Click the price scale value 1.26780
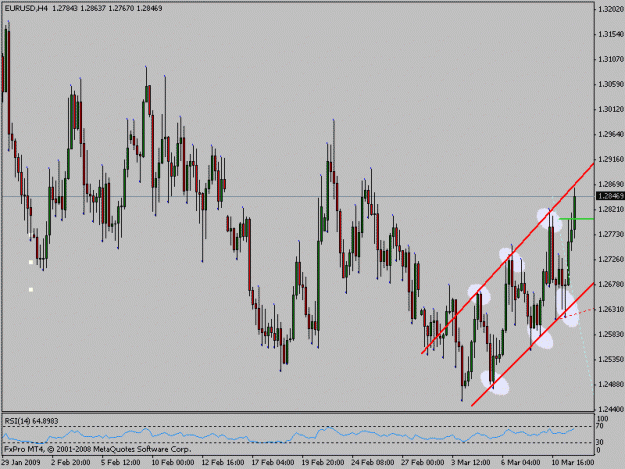This screenshot has height=469, width=625. tap(611, 284)
